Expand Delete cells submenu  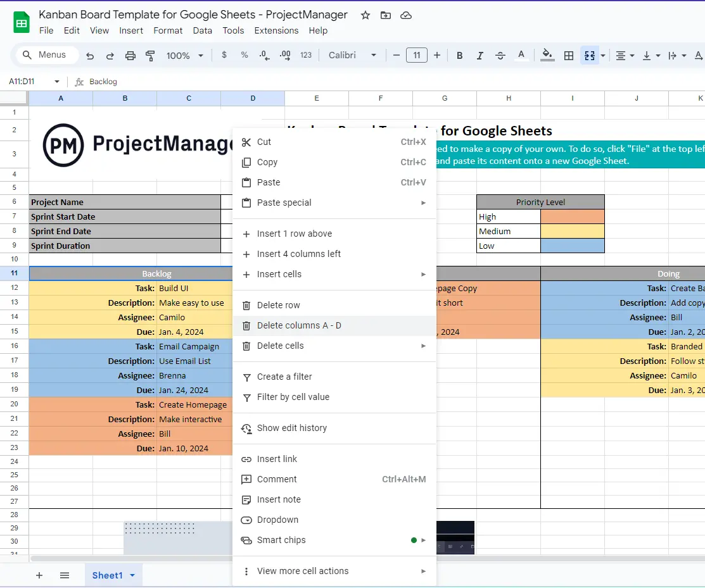[x=334, y=346]
